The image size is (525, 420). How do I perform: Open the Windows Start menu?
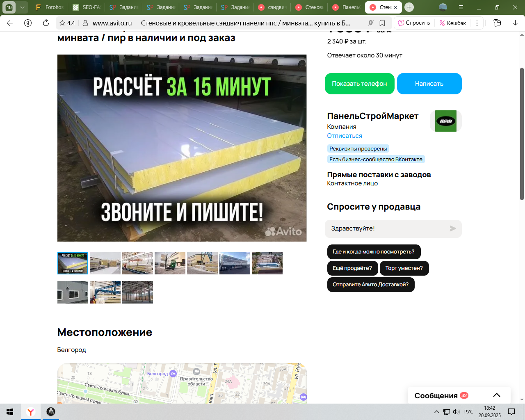pyautogui.click(x=10, y=412)
